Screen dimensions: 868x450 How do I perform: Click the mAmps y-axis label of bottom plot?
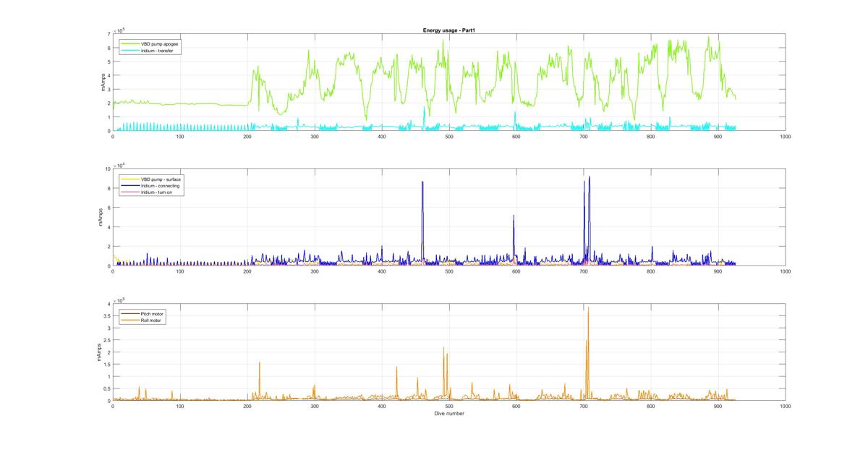100,353
